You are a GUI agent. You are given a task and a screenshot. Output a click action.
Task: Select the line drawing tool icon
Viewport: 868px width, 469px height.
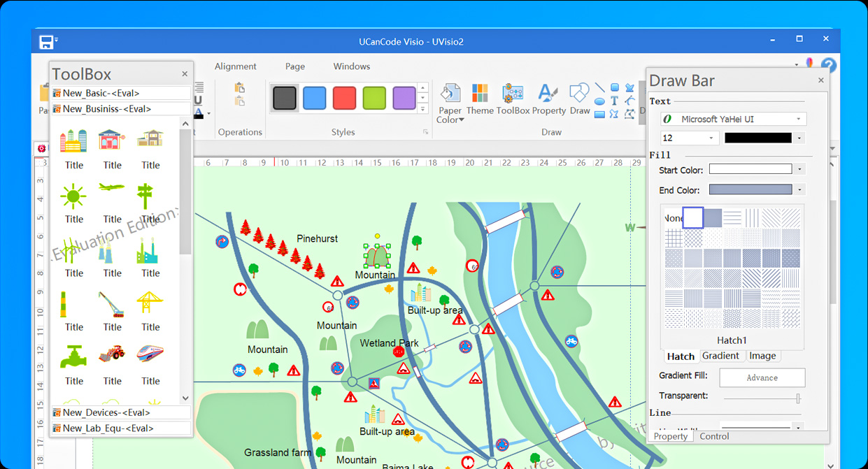tap(600, 87)
